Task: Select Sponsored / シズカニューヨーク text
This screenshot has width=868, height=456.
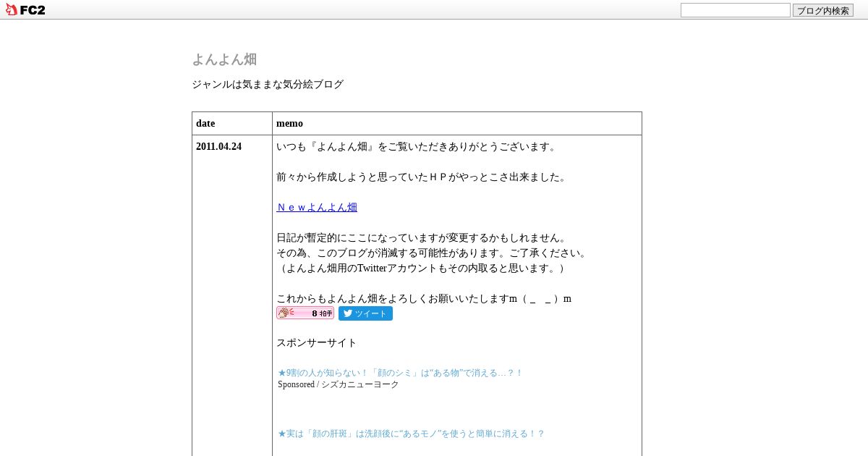Action: point(339,384)
